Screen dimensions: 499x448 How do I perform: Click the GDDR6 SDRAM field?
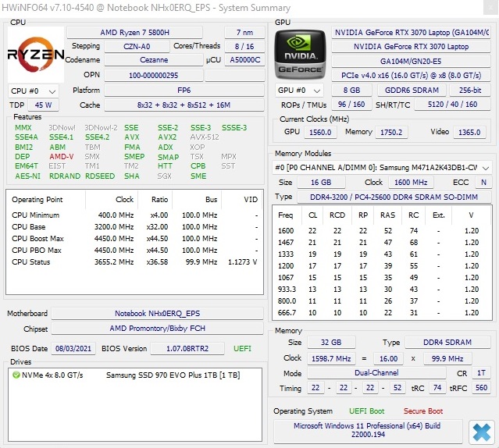tap(412, 91)
